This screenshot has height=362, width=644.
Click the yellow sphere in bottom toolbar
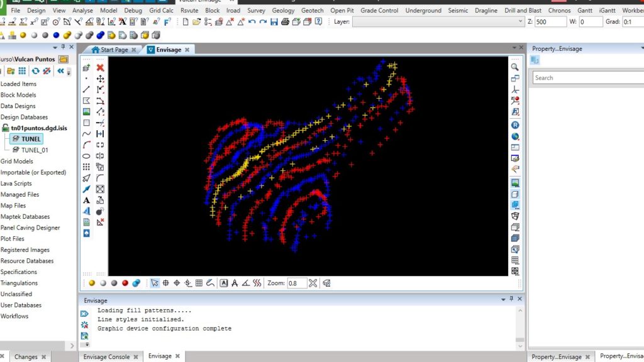pyautogui.click(x=92, y=283)
